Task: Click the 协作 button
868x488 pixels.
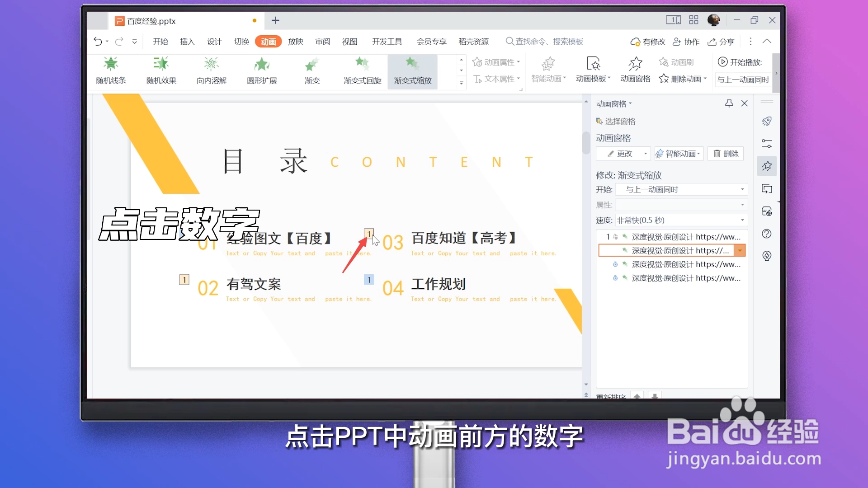Action: (x=686, y=42)
